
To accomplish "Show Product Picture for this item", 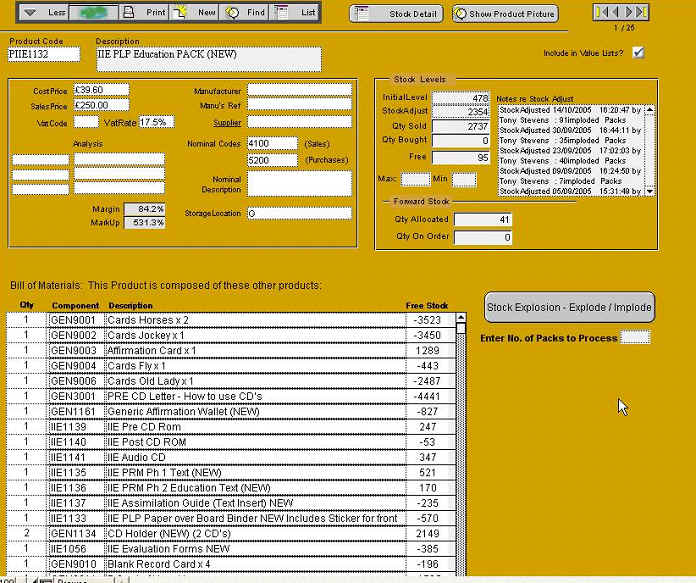I will tap(505, 14).
